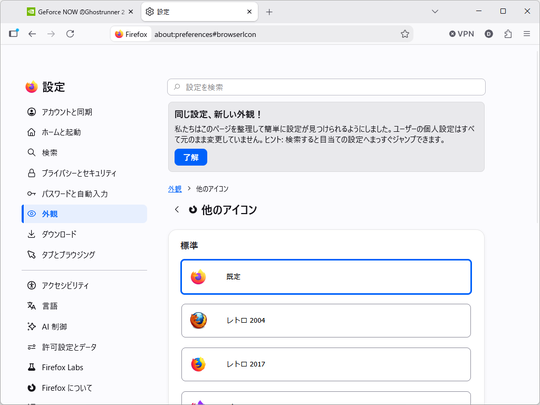The width and height of the screenshot is (540, 405).
Task: Open the sidebar toggle icon at top left
Action: pyautogui.click(x=14, y=33)
